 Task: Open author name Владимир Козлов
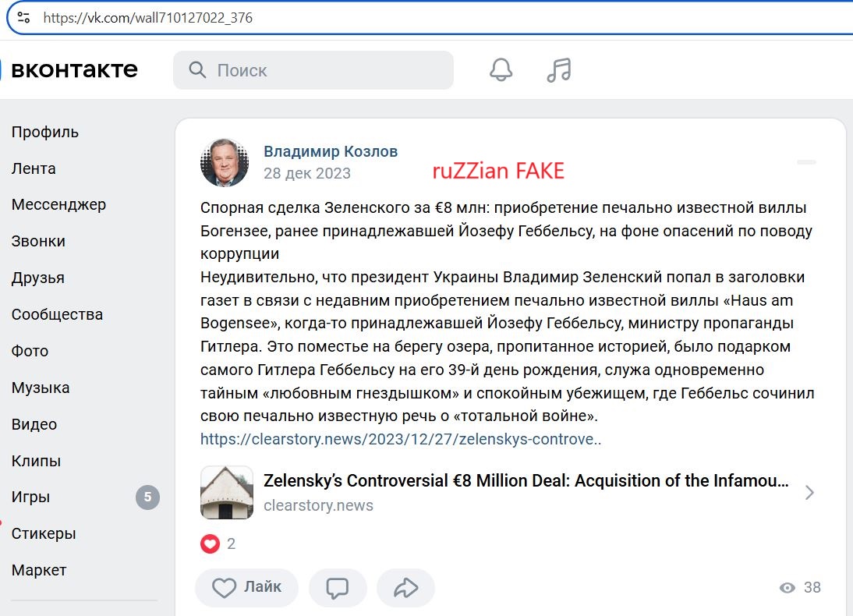[x=331, y=151]
